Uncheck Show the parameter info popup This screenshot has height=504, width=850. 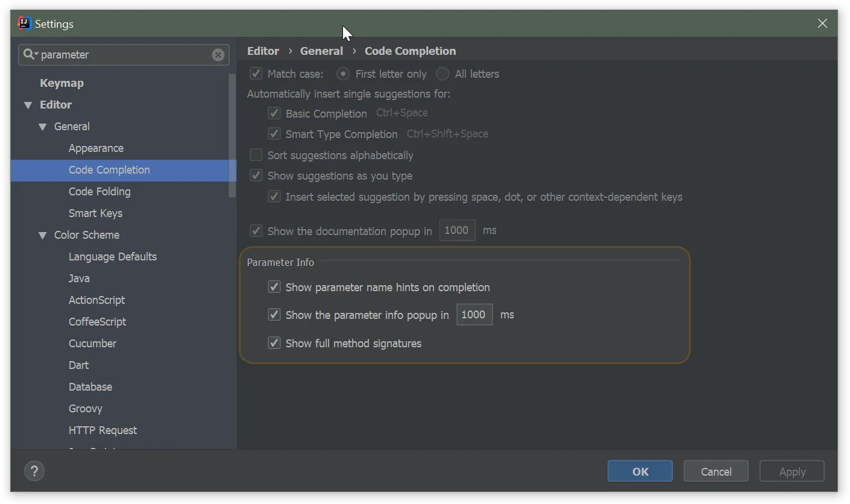pyautogui.click(x=274, y=315)
